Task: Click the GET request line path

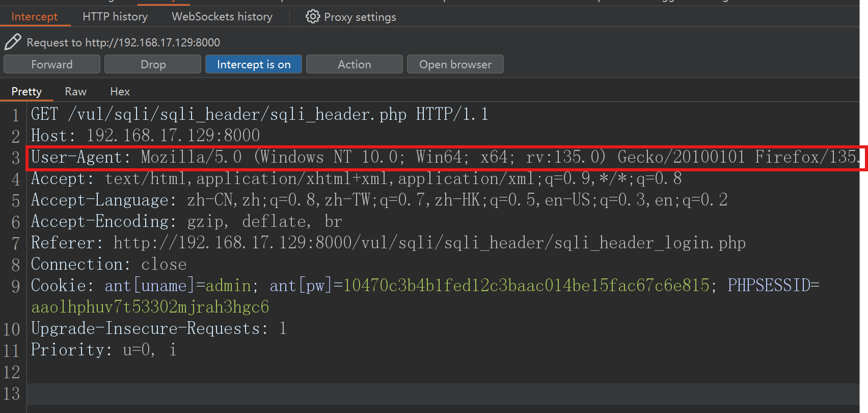Action: tap(237, 114)
